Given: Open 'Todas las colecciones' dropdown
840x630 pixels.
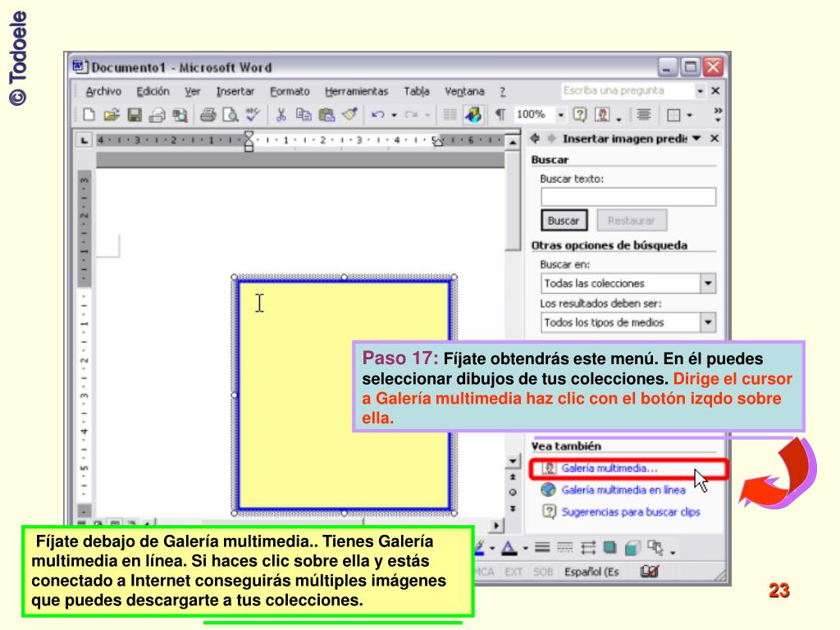Looking at the screenshot, I should point(708,283).
